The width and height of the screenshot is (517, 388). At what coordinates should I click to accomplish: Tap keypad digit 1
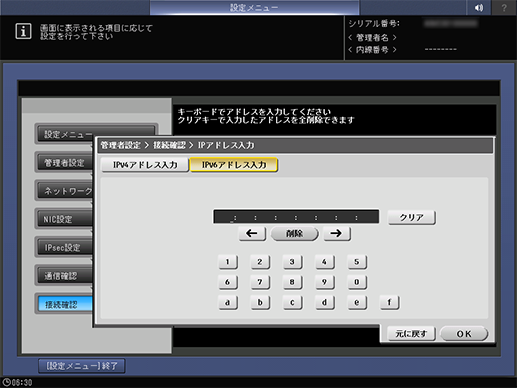click(x=228, y=262)
